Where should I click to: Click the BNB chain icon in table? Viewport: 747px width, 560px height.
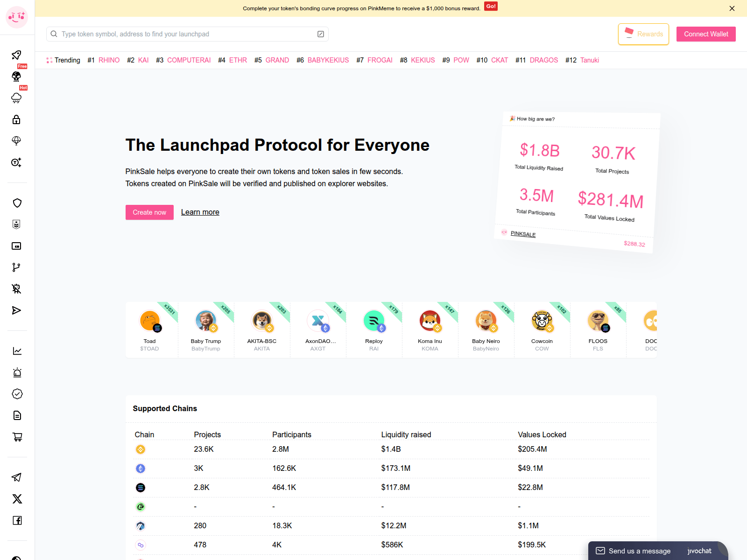tap(141, 449)
